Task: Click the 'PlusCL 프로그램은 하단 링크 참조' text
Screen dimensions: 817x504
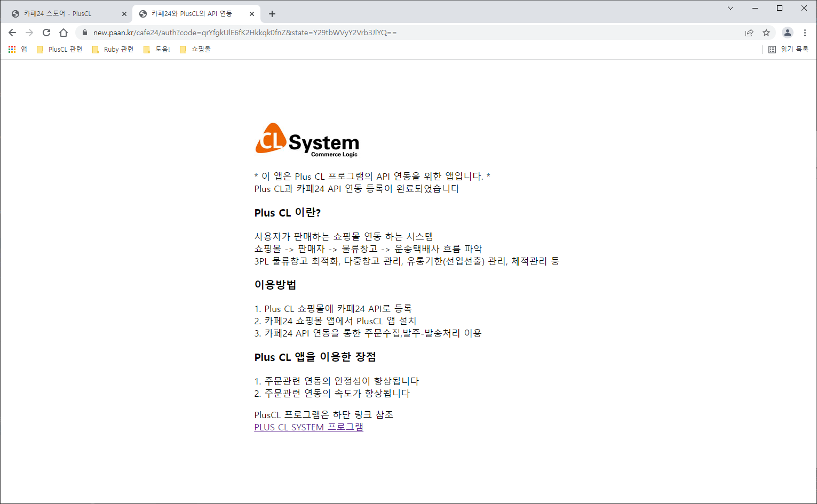Action: coord(324,414)
